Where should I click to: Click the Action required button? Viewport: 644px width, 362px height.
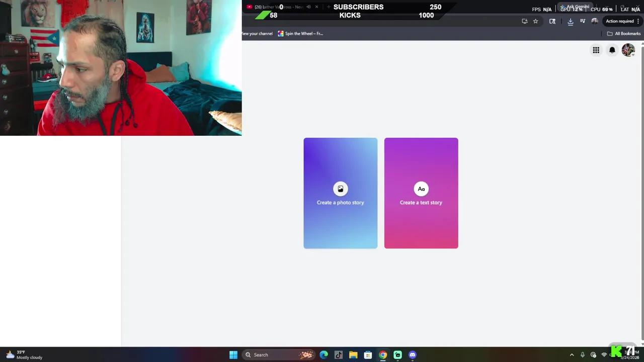click(622, 21)
